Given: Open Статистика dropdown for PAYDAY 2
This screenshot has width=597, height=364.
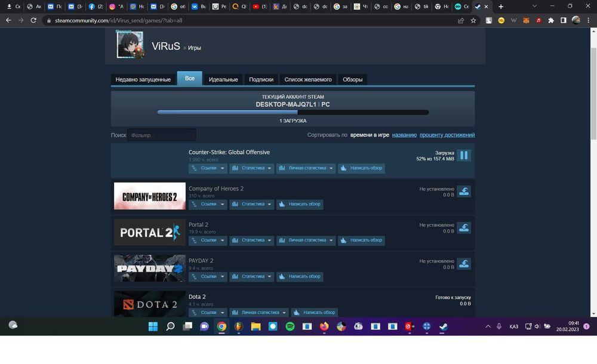Looking at the screenshot, I should [x=252, y=277].
